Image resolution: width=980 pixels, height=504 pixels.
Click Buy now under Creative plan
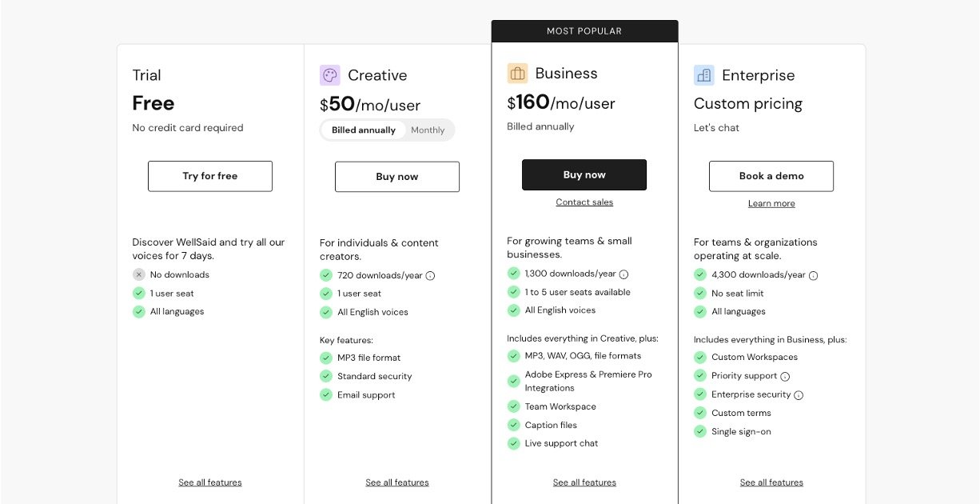coord(397,177)
